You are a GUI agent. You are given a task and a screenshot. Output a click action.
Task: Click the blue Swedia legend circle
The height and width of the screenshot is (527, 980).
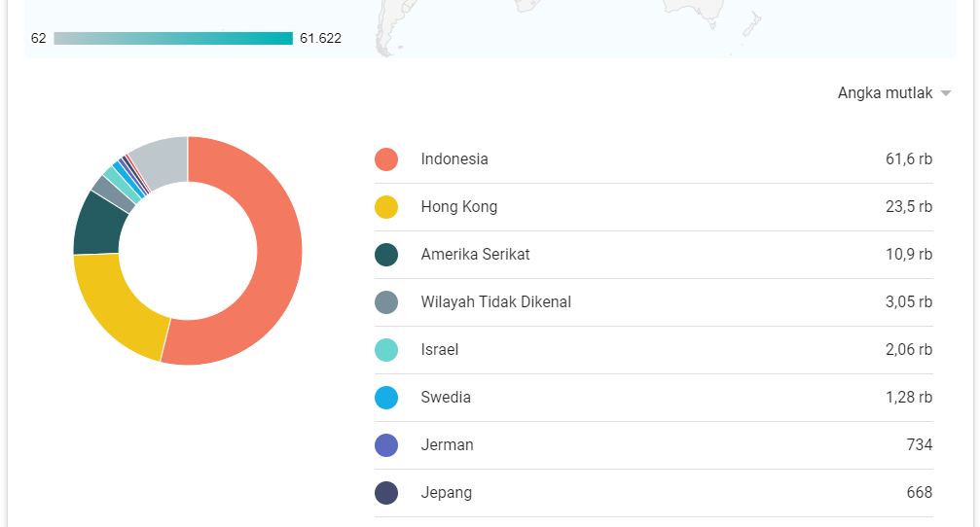[x=386, y=397]
